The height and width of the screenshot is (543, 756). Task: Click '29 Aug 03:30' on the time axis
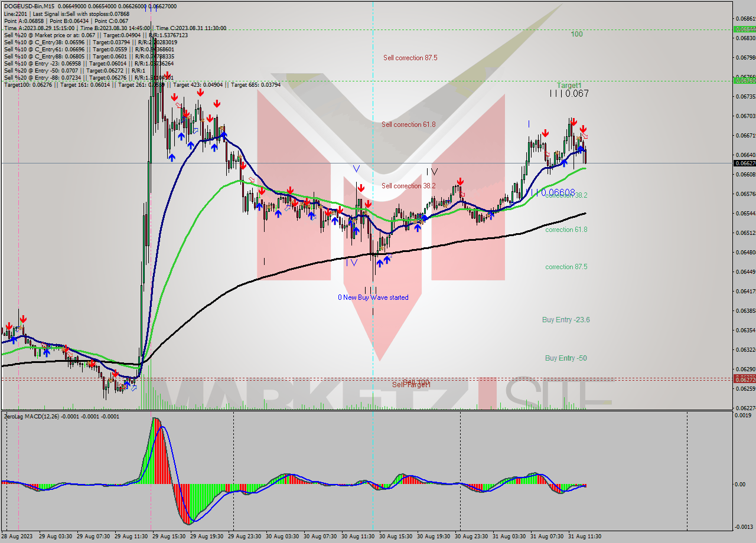[x=56, y=537]
